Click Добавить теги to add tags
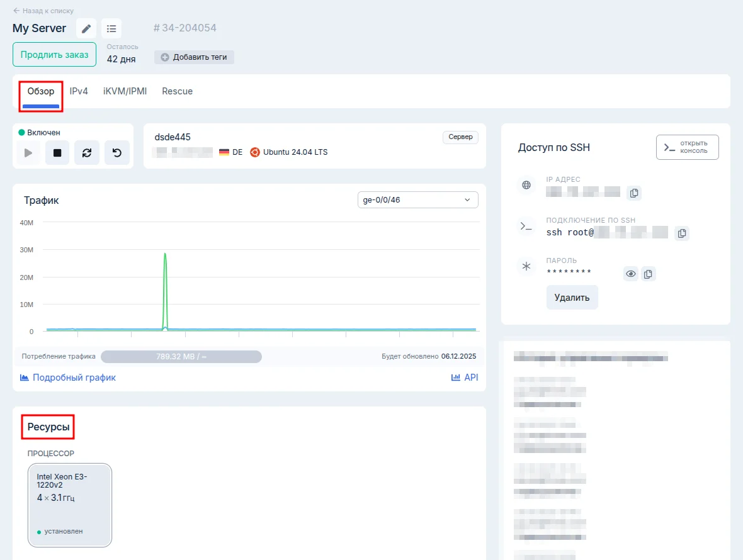 click(x=195, y=57)
